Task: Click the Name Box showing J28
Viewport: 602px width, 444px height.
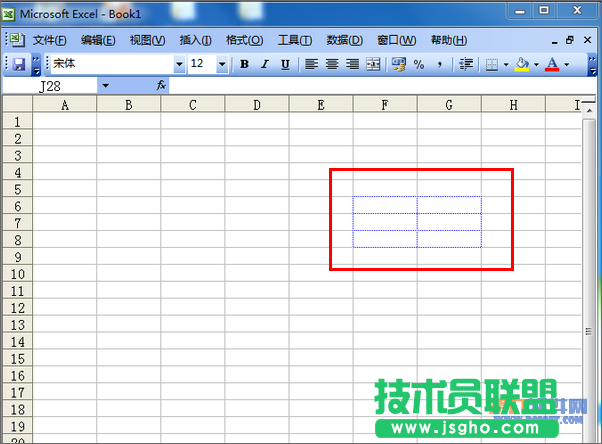Action: pos(50,86)
